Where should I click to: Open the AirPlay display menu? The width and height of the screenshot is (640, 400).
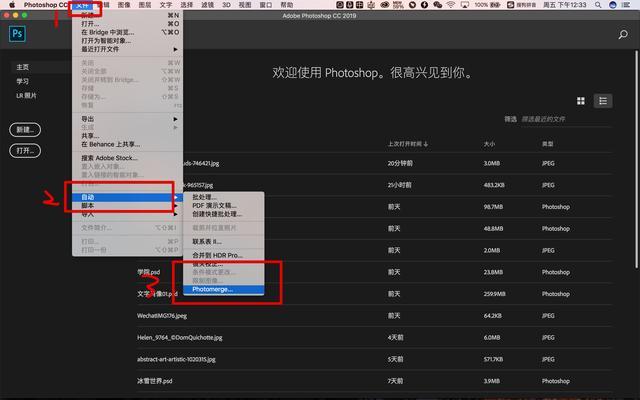click(x=464, y=5)
